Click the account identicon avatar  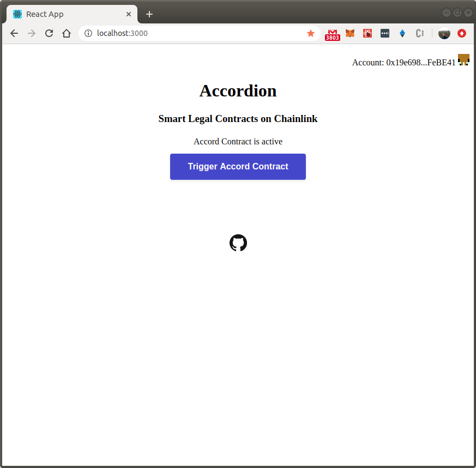point(463,60)
